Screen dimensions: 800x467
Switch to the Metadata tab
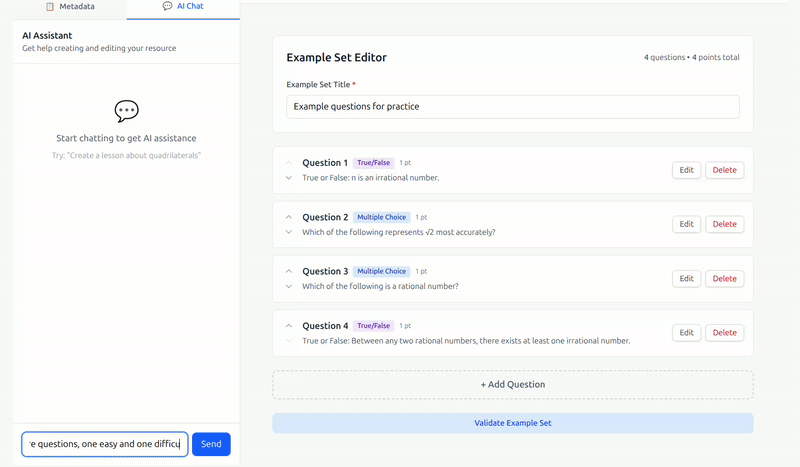(70, 6)
